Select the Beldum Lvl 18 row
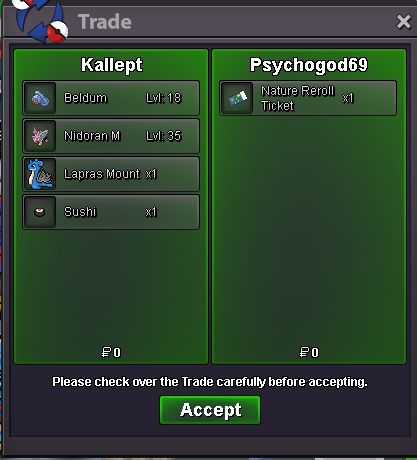417x460 pixels. [111, 98]
